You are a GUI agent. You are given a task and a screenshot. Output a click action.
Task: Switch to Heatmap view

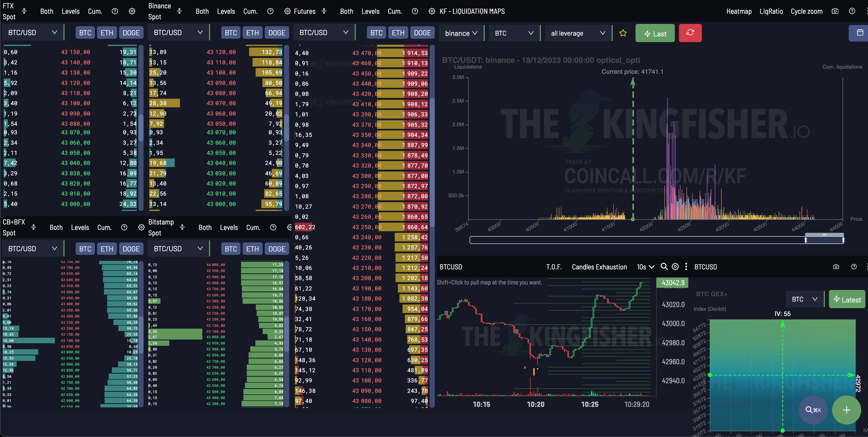coord(739,11)
